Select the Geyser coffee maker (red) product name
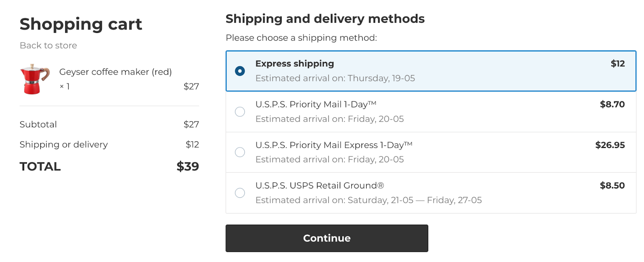644x262 pixels. tap(116, 72)
